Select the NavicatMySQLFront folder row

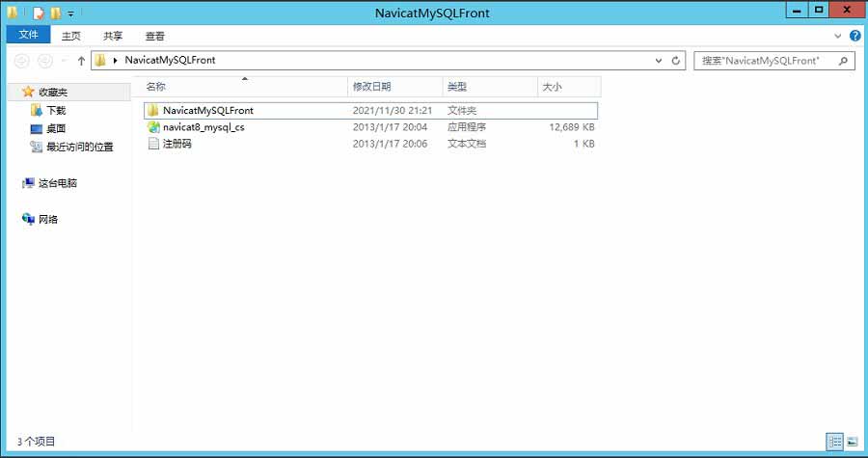click(x=371, y=110)
